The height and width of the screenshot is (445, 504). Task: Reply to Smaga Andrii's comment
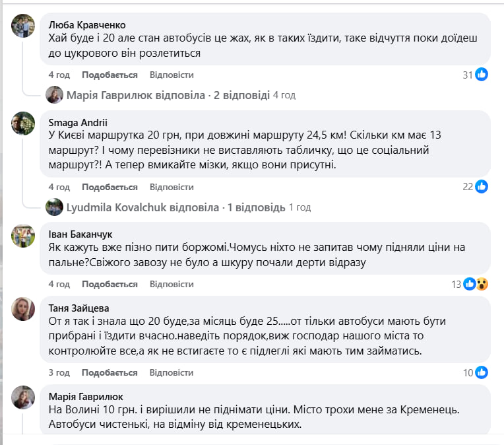[x=172, y=187]
